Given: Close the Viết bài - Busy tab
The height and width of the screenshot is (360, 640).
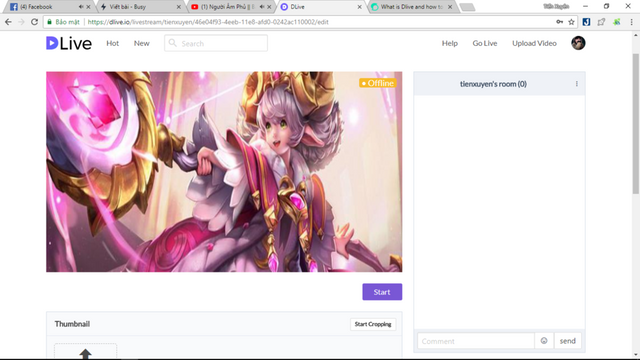Looking at the screenshot, I should tap(178, 7).
